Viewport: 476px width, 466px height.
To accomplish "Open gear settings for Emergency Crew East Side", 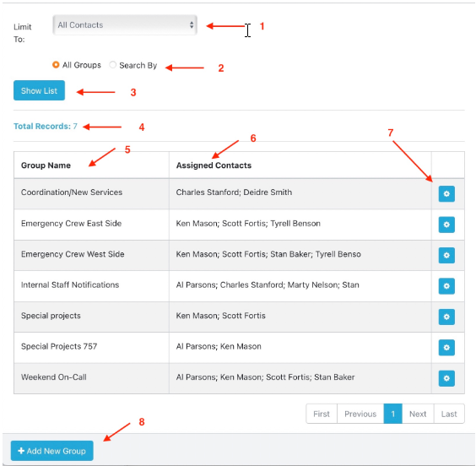I will pos(446,225).
